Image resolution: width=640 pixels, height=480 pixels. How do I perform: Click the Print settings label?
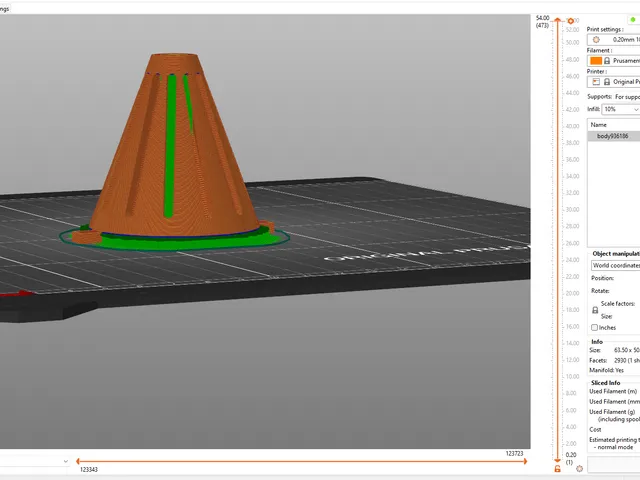coord(605,29)
